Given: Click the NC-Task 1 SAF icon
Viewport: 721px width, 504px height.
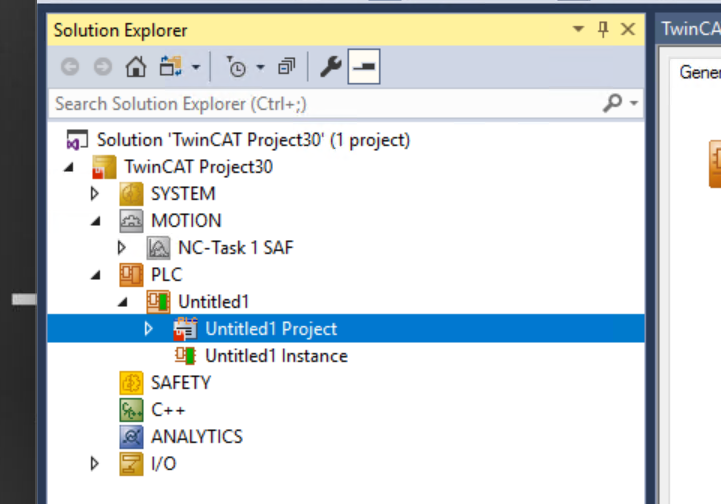Looking at the screenshot, I should tap(158, 248).
